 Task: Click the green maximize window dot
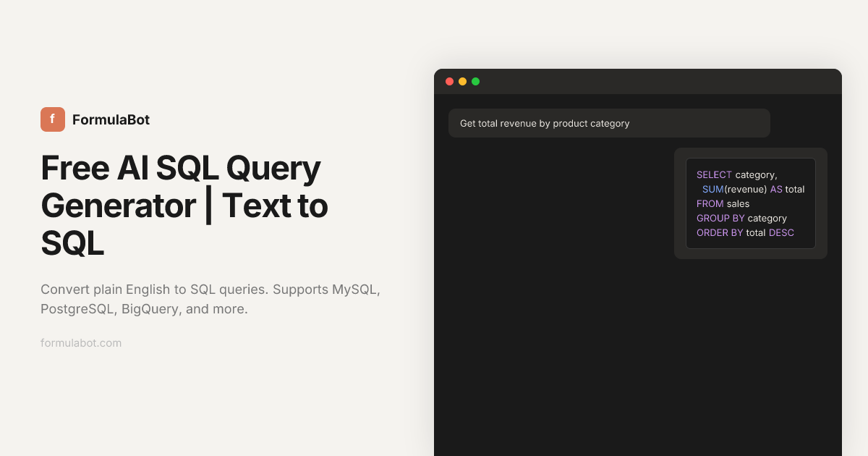pyautogui.click(x=475, y=82)
